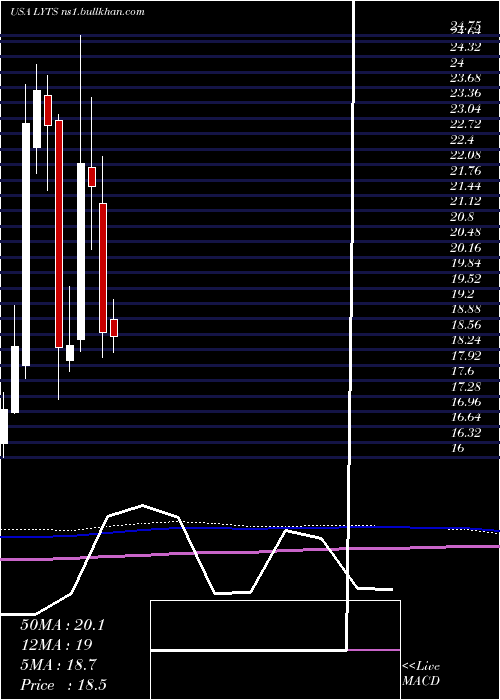Image resolution: width=500 pixels, height=700 pixels.
Task: Pick the 17.28 axis value
Action: point(466,387)
